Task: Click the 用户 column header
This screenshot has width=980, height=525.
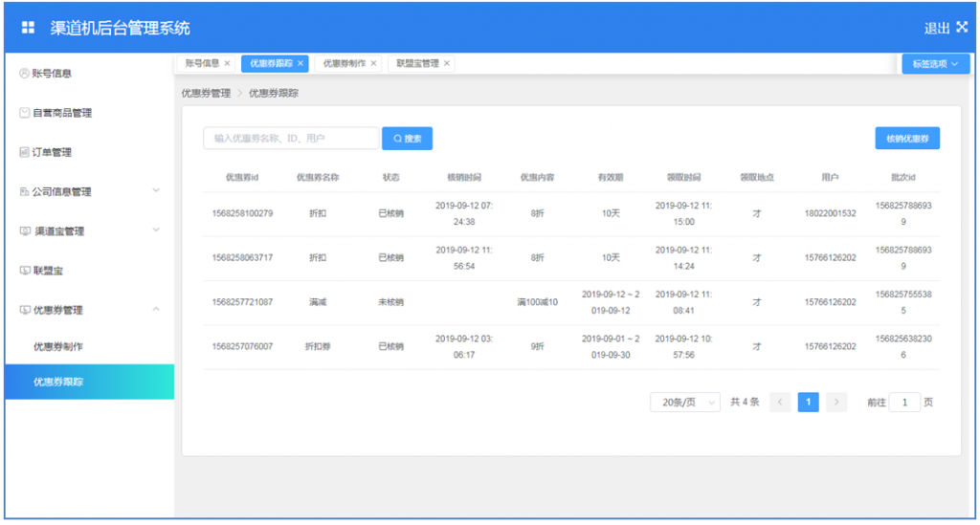Action: (x=830, y=177)
